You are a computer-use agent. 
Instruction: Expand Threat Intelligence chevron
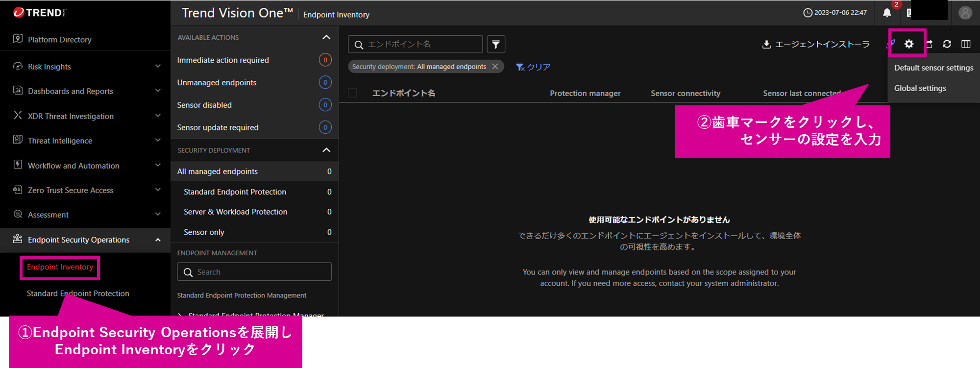(158, 140)
